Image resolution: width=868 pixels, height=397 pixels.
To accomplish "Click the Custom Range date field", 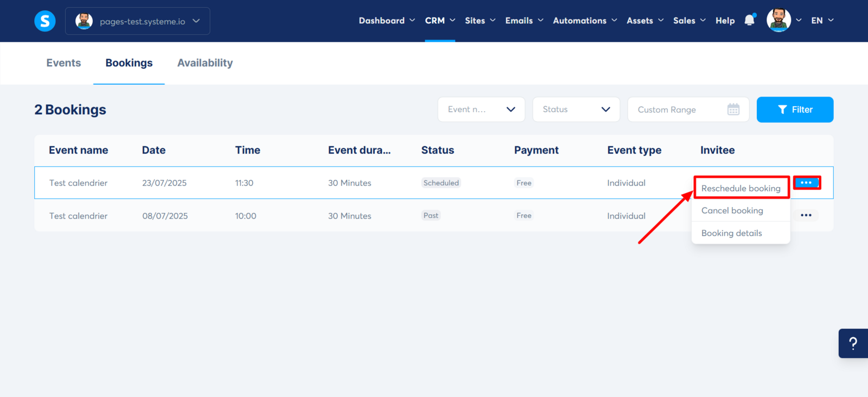I will tap(688, 110).
